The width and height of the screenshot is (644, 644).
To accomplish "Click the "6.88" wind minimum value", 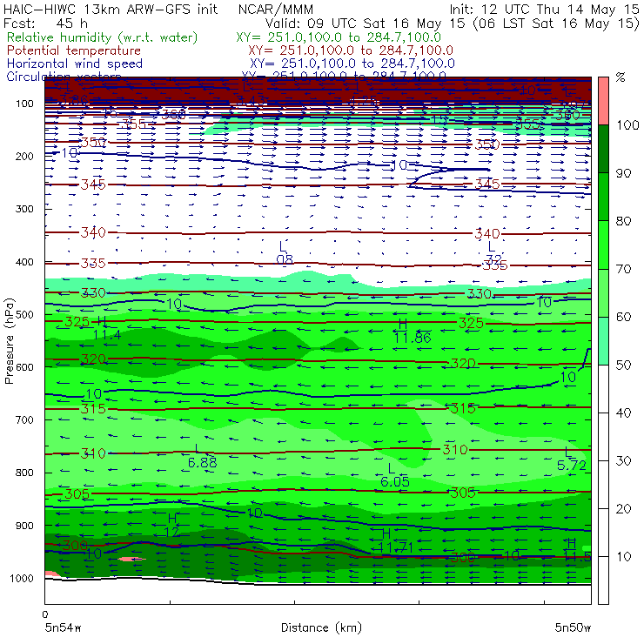I will [x=203, y=463].
